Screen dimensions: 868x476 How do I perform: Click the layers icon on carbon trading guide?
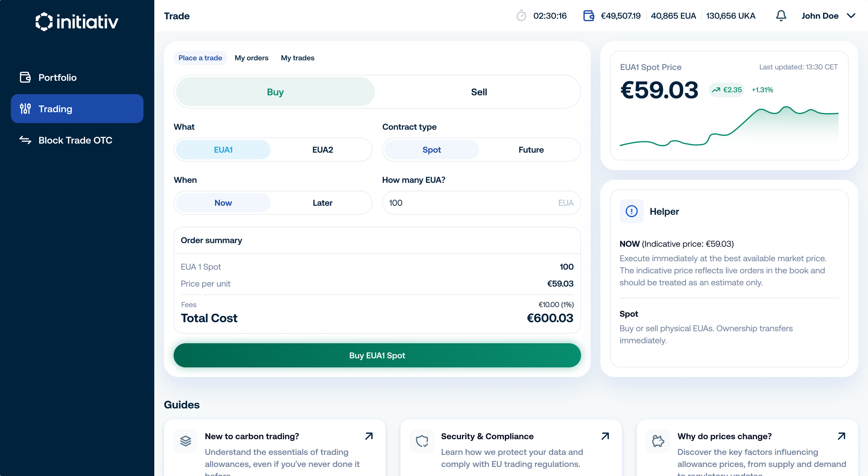click(185, 441)
